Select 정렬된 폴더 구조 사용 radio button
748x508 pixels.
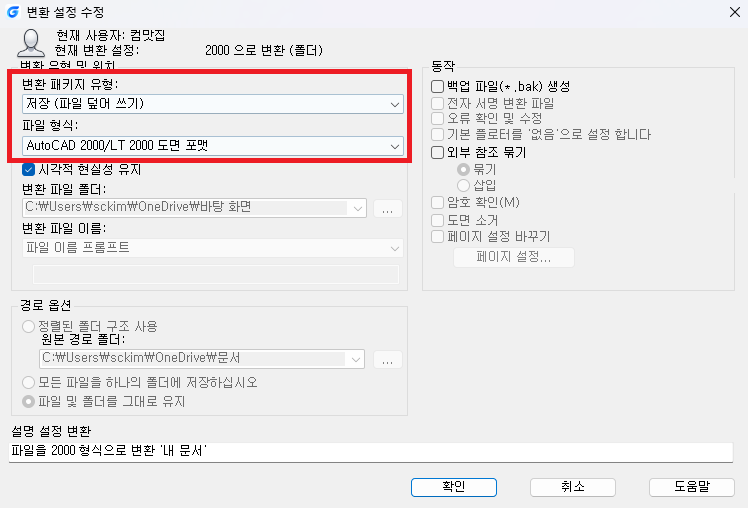click(x=28, y=326)
